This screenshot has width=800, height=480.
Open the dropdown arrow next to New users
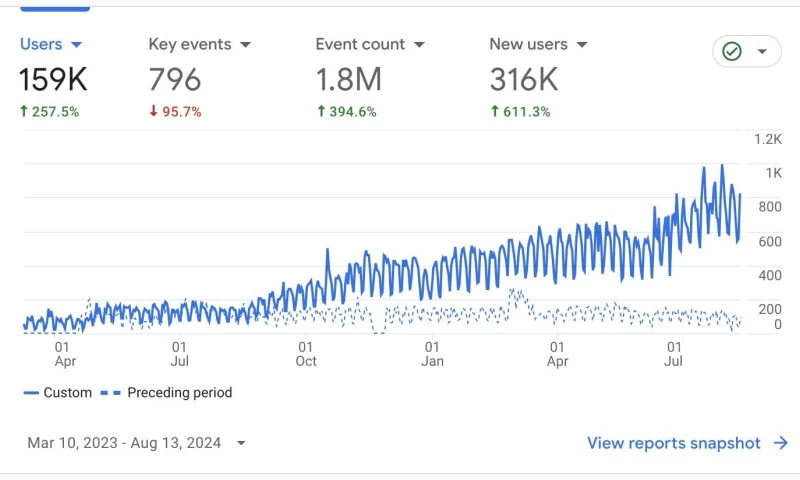tap(581, 45)
